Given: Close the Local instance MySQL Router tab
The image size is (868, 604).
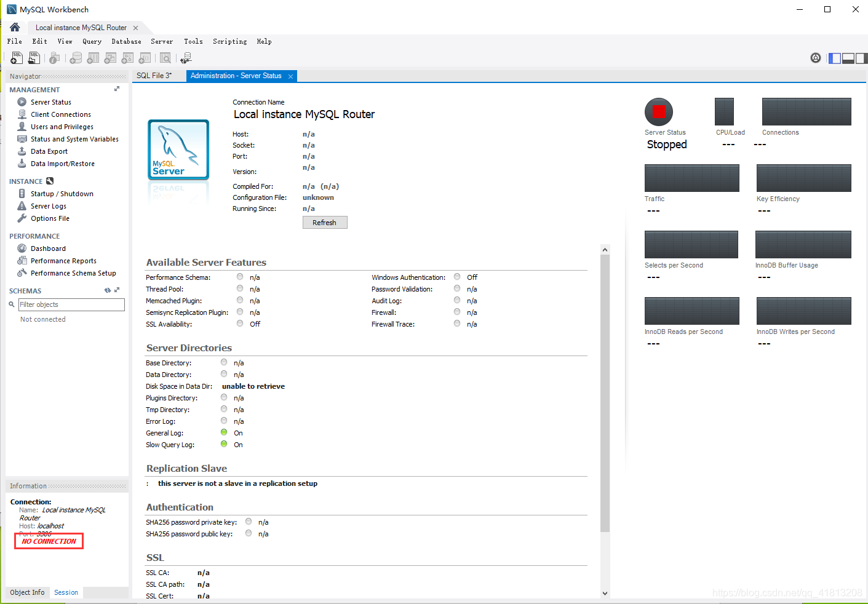Looking at the screenshot, I should (x=135, y=28).
